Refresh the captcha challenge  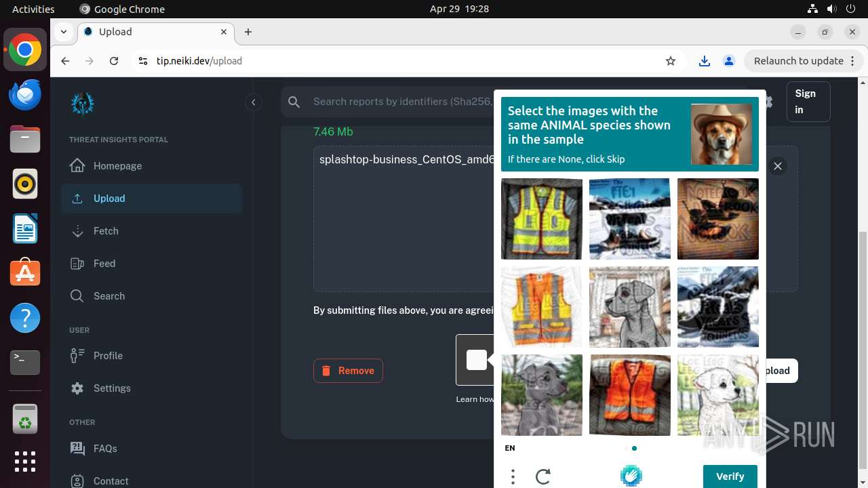pos(542,476)
